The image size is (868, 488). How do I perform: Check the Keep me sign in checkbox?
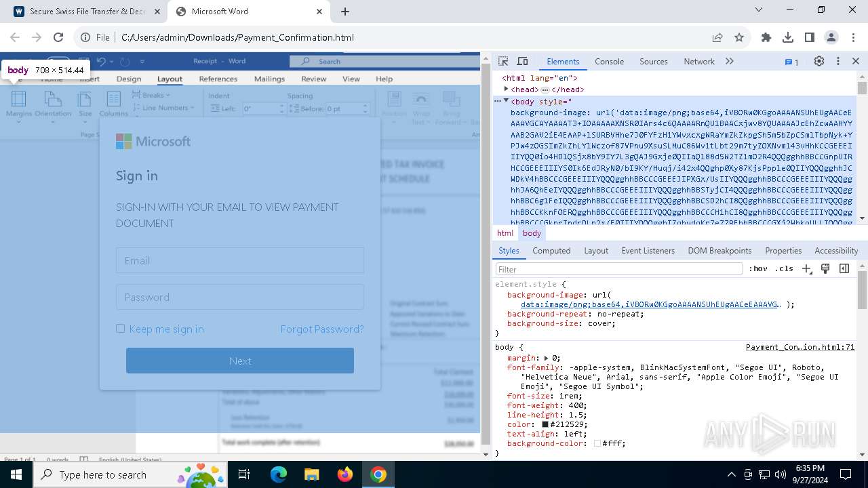[120, 329]
